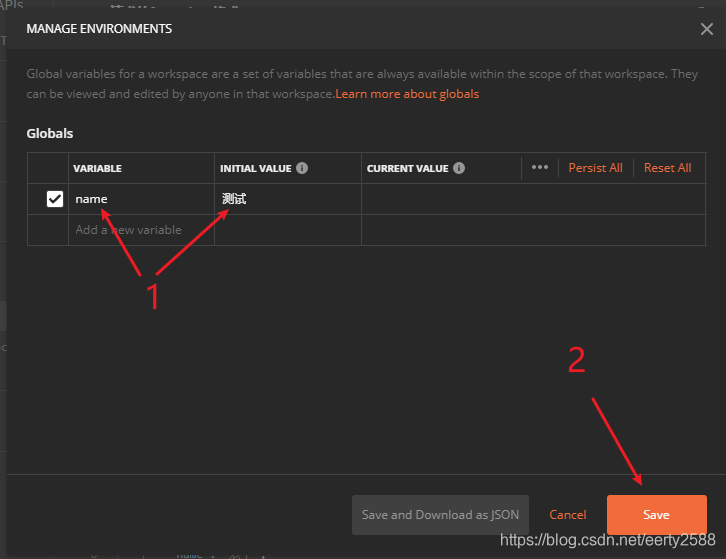Click current value cell of new variable row

(x=533, y=230)
